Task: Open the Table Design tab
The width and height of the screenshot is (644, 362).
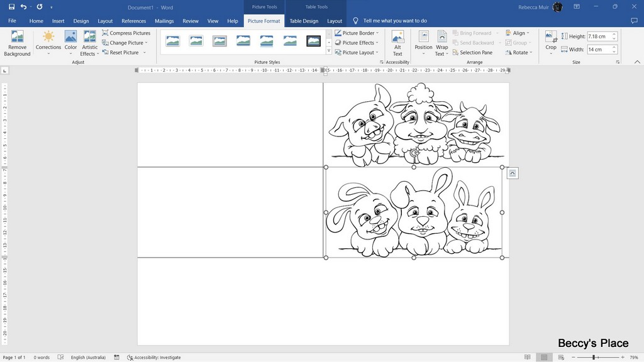Action: click(x=304, y=21)
